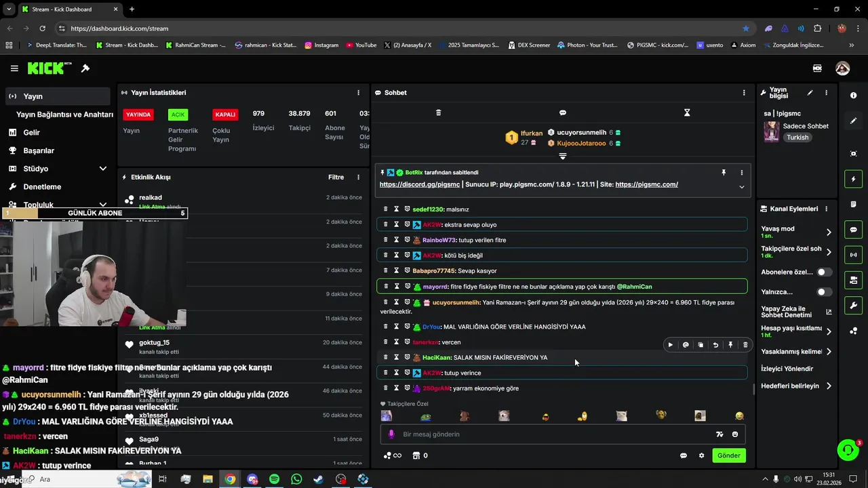Click the lightning bolt icon in right sidebar
The width and height of the screenshot is (868, 488).
click(853, 179)
